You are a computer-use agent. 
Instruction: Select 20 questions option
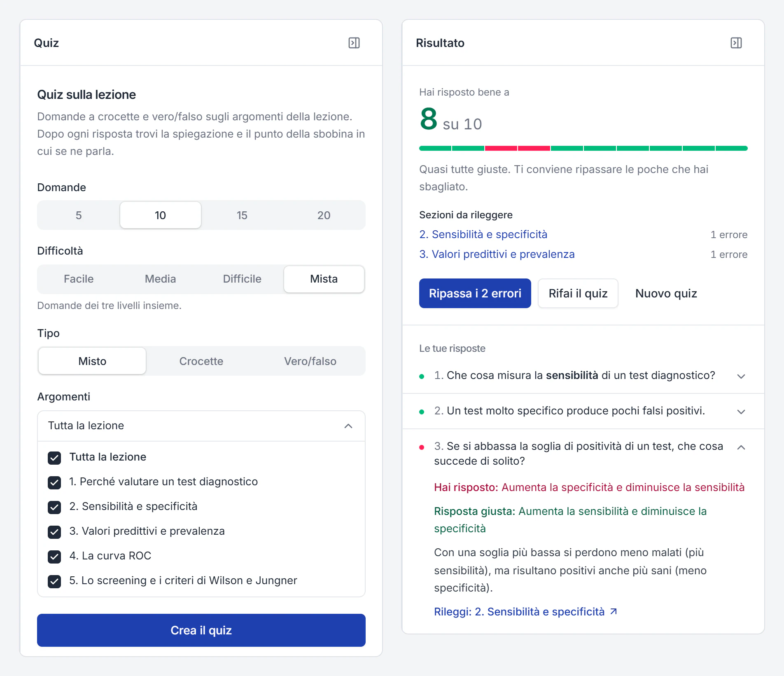(324, 215)
